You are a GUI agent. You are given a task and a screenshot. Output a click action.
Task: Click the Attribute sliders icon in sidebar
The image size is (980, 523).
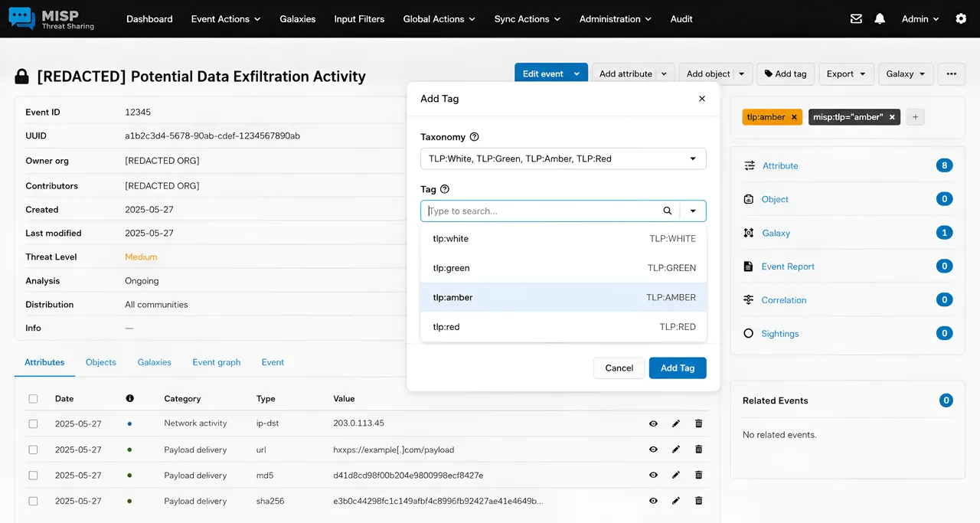(x=749, y=165)
